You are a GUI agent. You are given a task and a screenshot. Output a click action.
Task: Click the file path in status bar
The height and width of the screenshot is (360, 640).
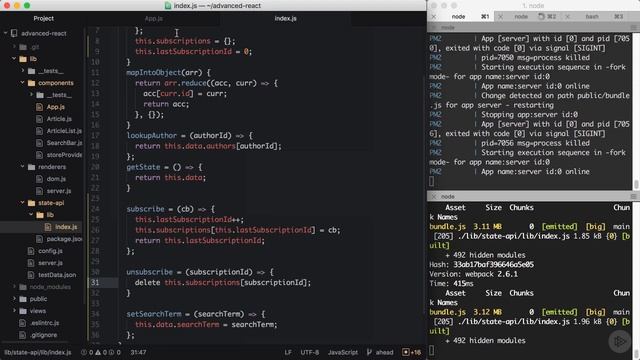coord(38,352)
